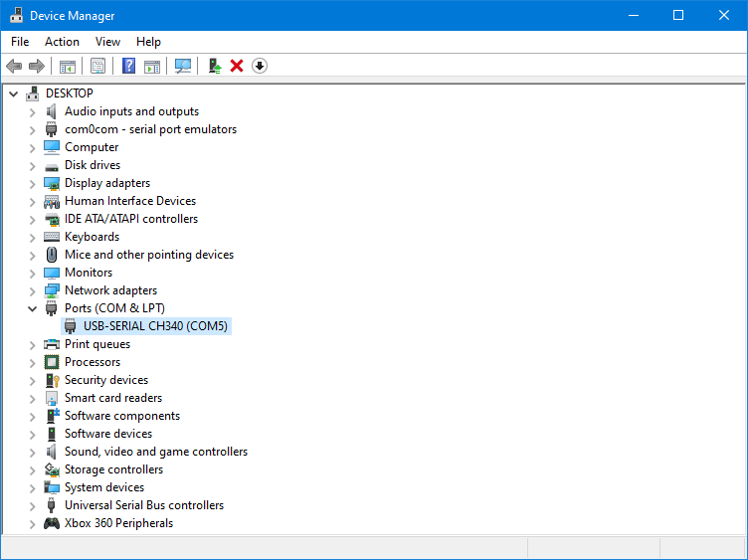Expand the IDE ATA/ATAPI controllers node

(32, 220)
